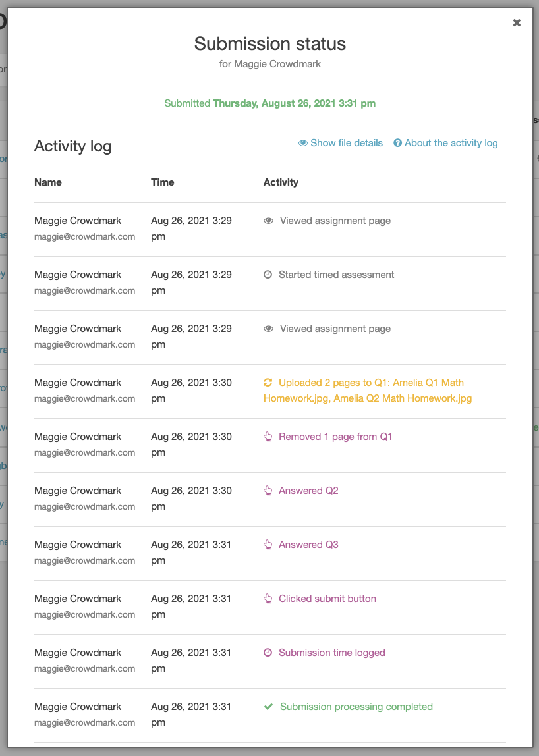Close the Submission status dialog
Screen dimensions: 539x756
(x=517, y=22)
